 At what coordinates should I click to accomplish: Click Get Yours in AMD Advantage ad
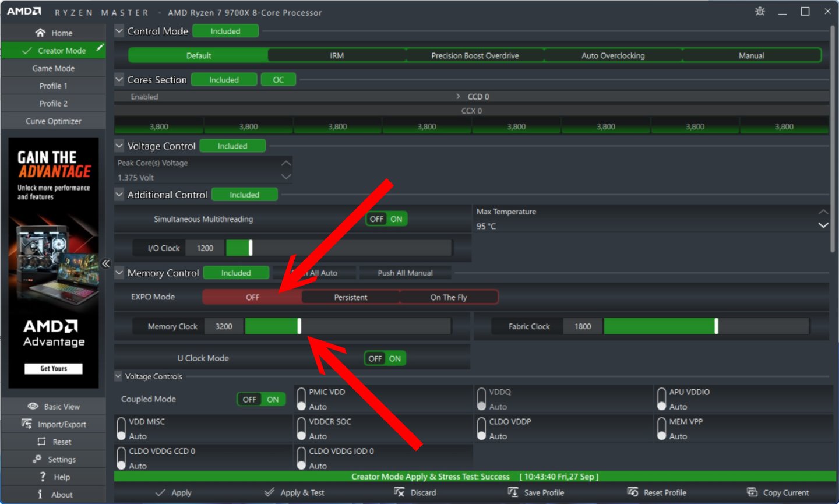(x=54, y=368)
